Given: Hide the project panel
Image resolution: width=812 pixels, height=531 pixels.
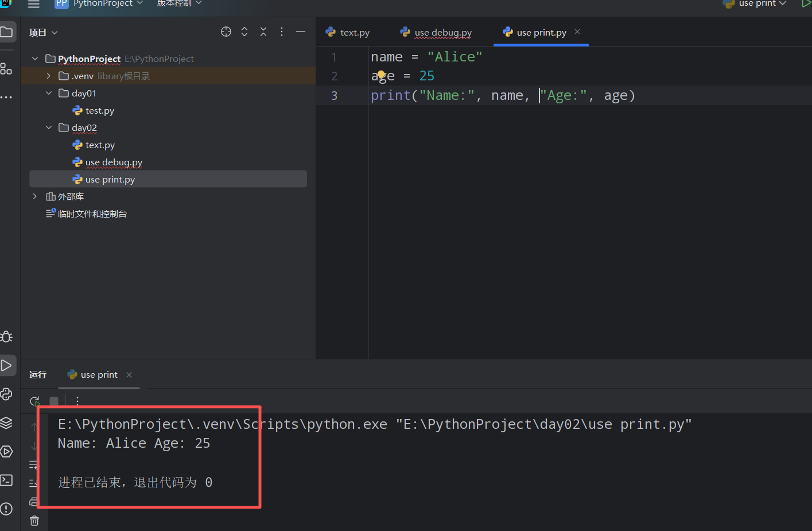Looking at the screenshot, I should coord(301,32).
